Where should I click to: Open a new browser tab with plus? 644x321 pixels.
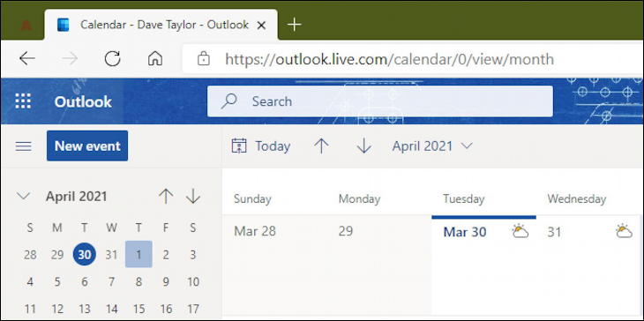(x=294, y=25)
